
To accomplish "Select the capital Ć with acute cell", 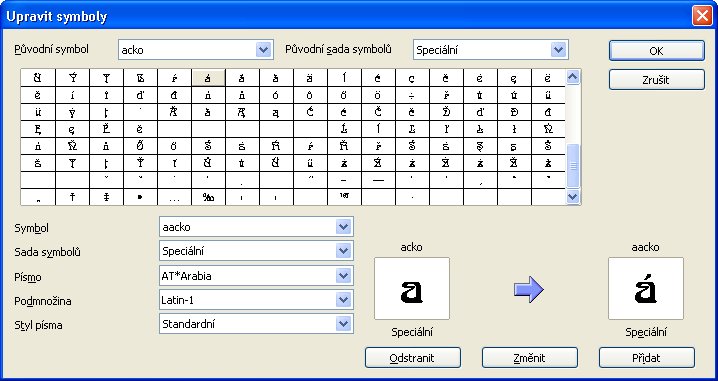I will 310,112.
